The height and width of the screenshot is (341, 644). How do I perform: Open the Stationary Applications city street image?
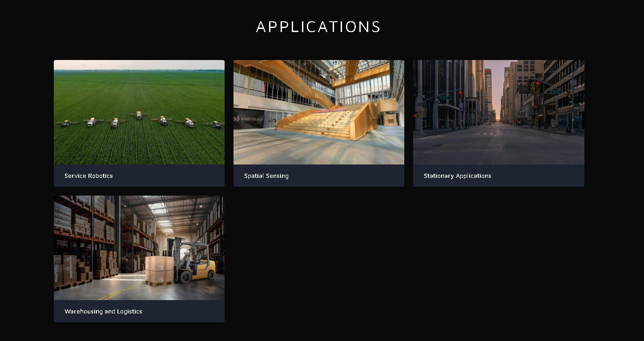coord(499,112)
